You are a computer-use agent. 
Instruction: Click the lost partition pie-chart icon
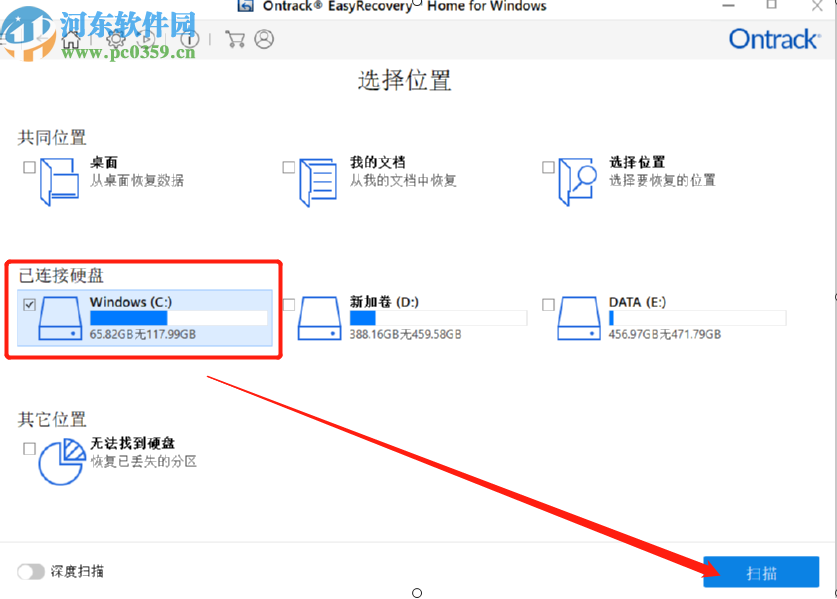pyautogui.click(x=61, y=461)
